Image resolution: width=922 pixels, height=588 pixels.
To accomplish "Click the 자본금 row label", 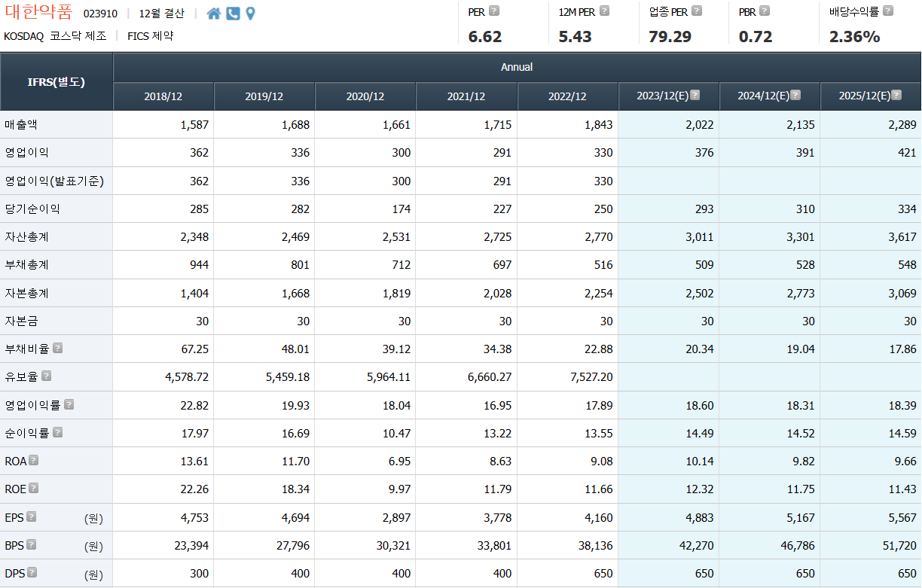I will coord(21,321).
